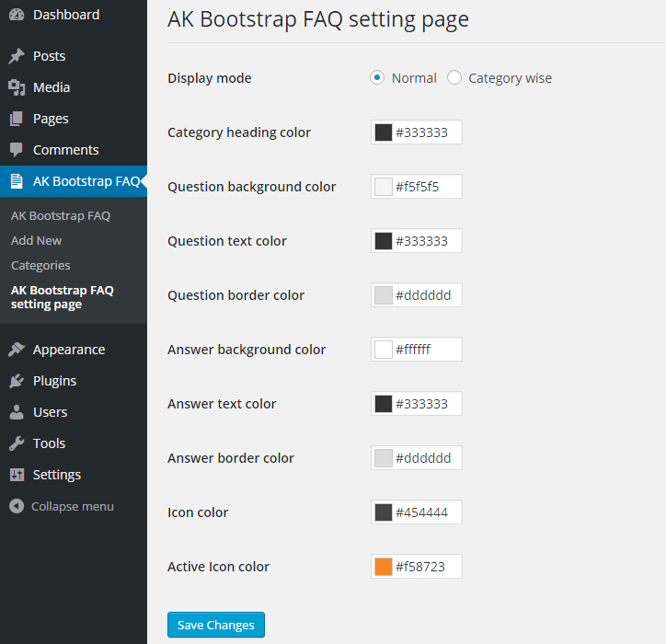Select the Normal display mode radio

click(x=377, y=77)
